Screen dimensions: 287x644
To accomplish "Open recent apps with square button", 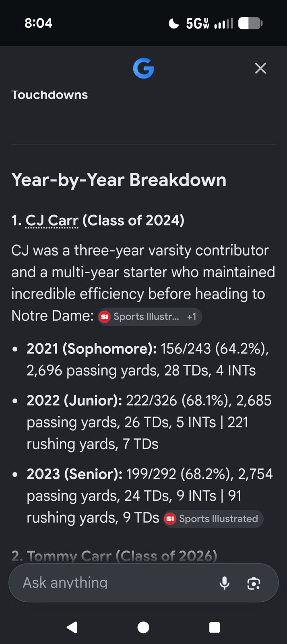I will point(215,627).
